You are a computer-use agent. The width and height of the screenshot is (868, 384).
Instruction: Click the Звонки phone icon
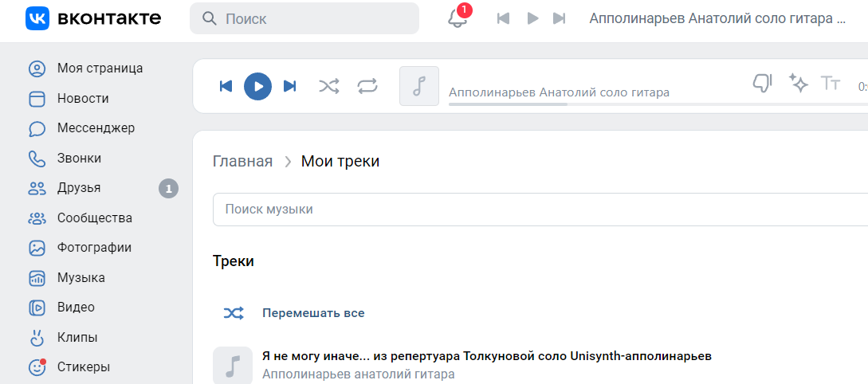tap(37, 159)
